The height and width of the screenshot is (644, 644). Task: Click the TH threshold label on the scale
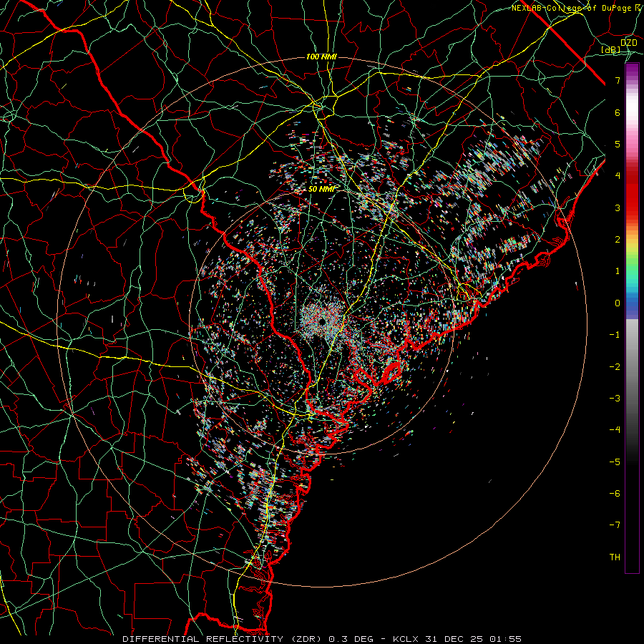pyautogui.click(x=615, y=557)
